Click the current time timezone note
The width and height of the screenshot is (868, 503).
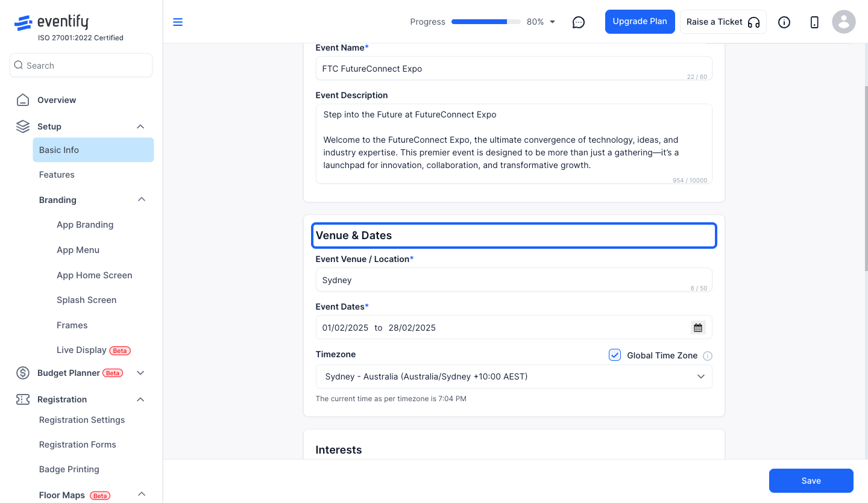391,399
